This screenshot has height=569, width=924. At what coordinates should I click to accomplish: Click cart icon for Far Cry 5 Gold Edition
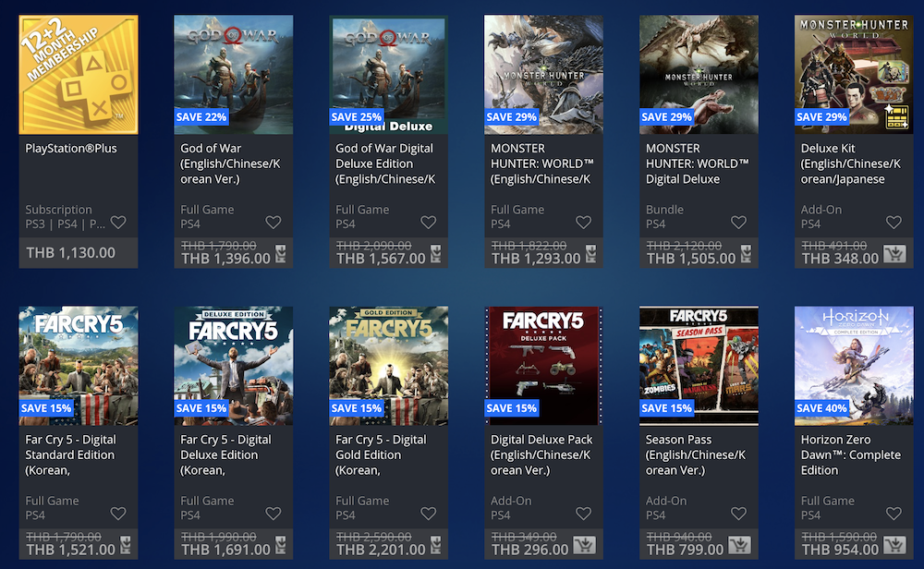click(x=435, y=546)
